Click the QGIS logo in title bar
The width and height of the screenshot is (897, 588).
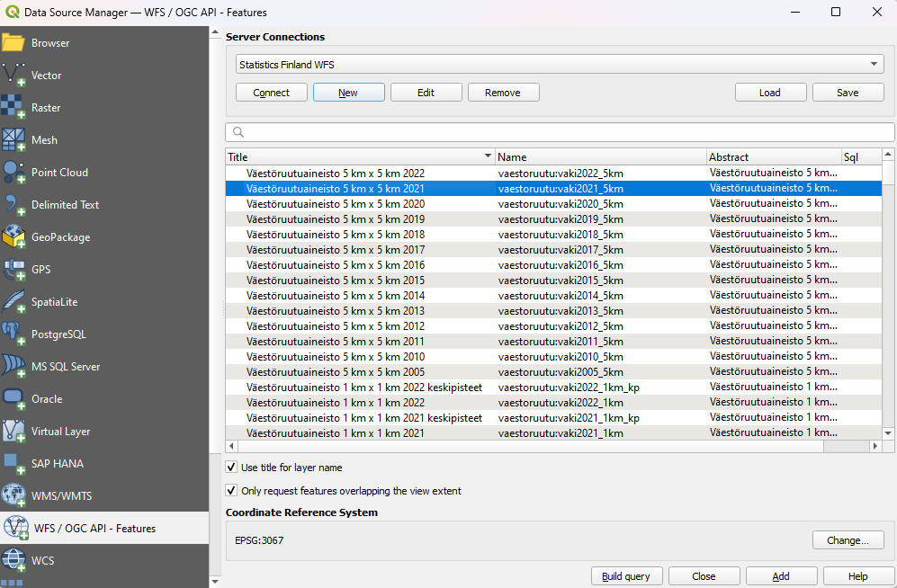point(12,12)
